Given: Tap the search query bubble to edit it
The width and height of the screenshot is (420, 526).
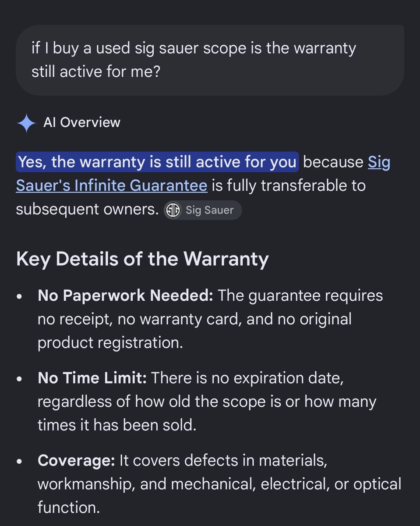Looking at the screenshot, I should pyautogui.click(x=210, y=60).
